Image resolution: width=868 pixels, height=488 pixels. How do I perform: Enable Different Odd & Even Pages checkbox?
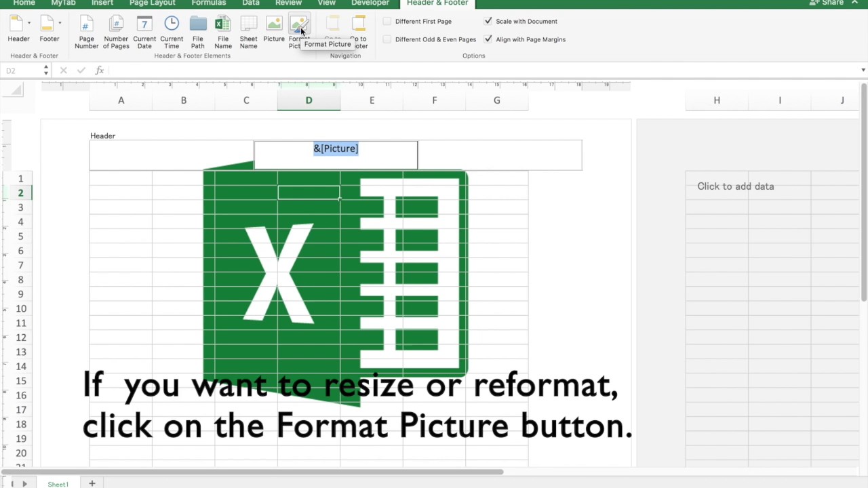(387, 39)
